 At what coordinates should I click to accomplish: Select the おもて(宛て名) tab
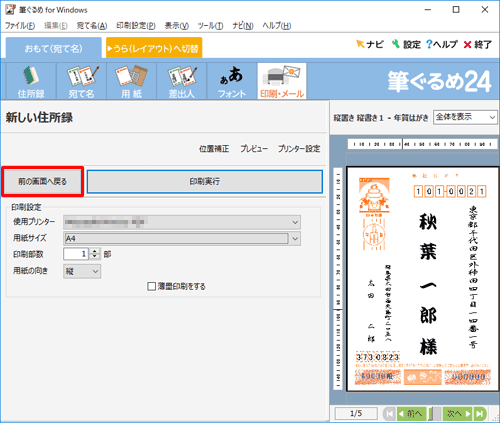click(54, 49)
